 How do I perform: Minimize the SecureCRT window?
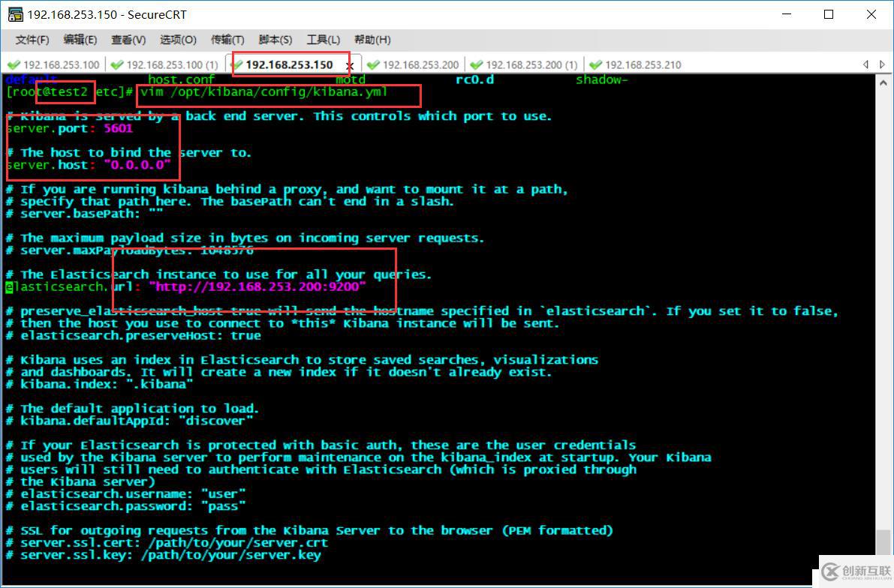pyautogui.click(x=787, y=14)
